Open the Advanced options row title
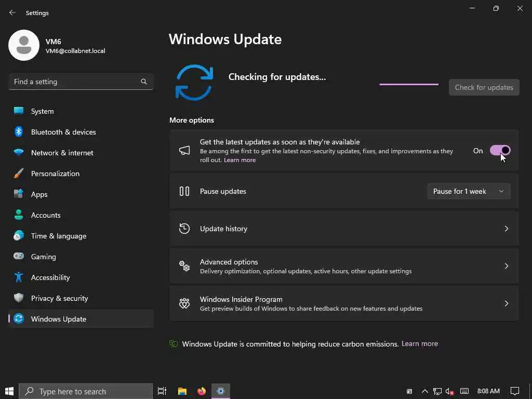The width and height of the screenshot is (532, 399). (229, 262)
